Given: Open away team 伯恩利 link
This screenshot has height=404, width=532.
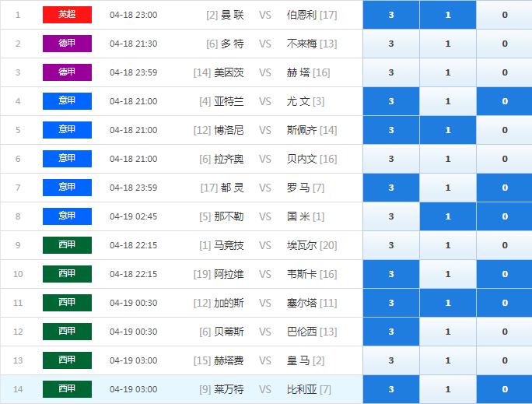Looking at the screenshot, I should coord(302,15).
